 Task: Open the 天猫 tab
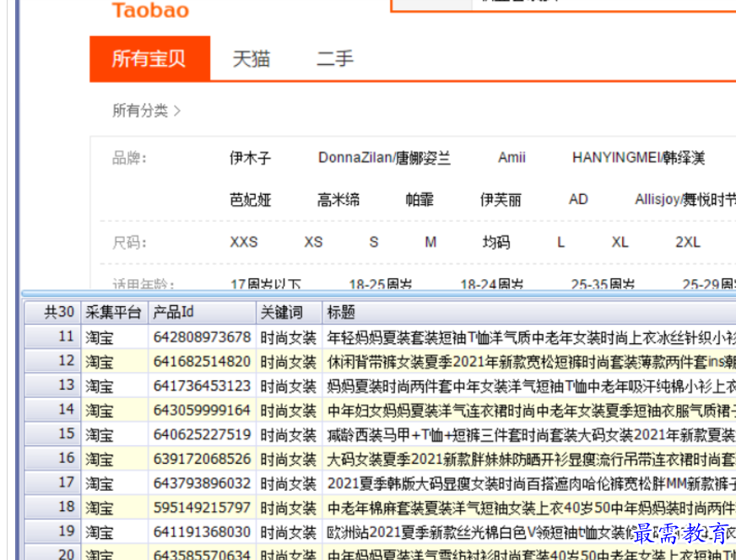click(252, 59)
